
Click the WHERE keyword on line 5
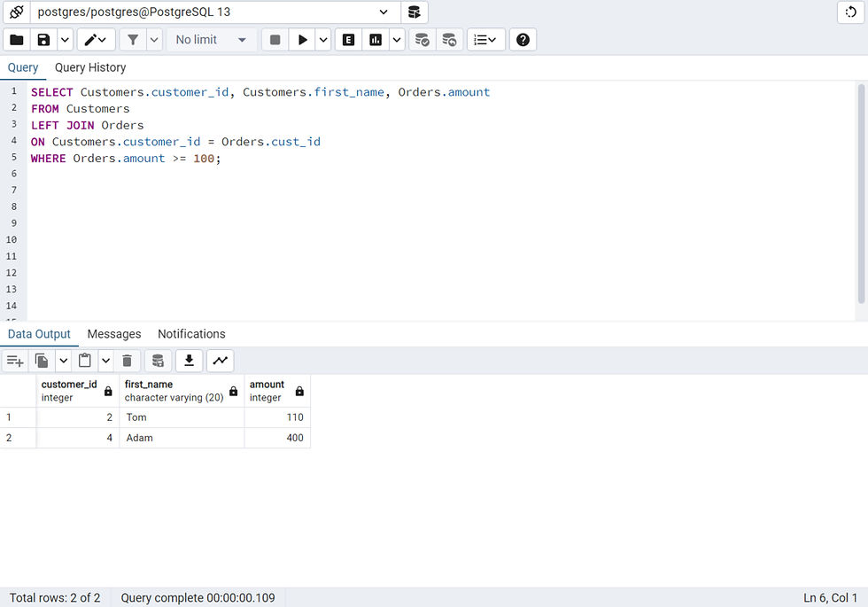48,159
